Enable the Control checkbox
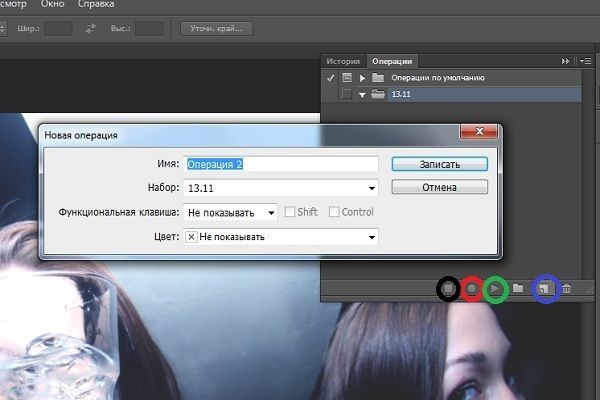600x400 pixels. click(335, 212)
